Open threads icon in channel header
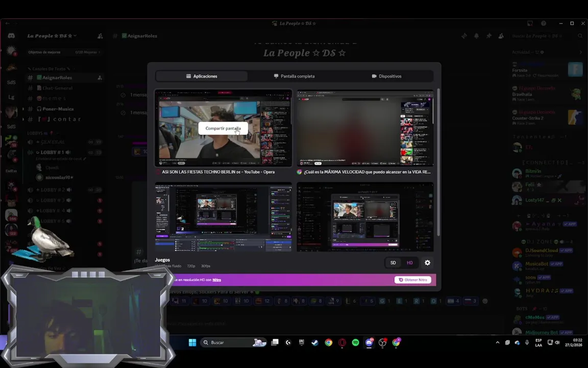588x368 pixels. (x=464, y=36)
